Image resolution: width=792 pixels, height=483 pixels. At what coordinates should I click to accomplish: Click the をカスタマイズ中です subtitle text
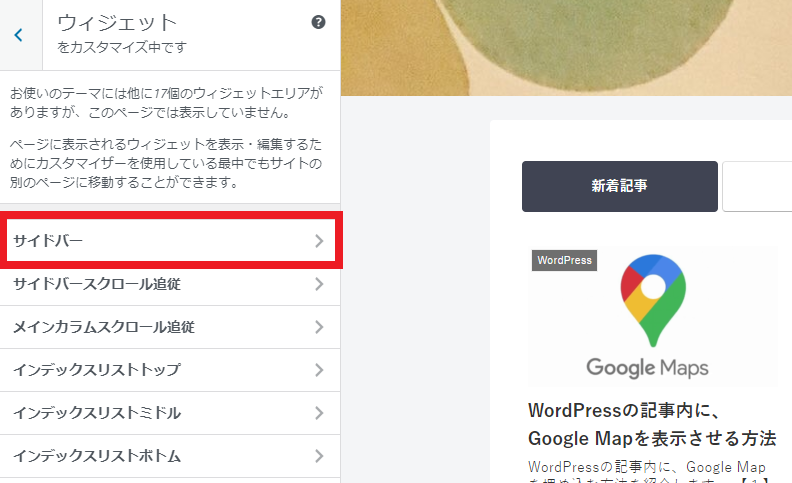122,47
